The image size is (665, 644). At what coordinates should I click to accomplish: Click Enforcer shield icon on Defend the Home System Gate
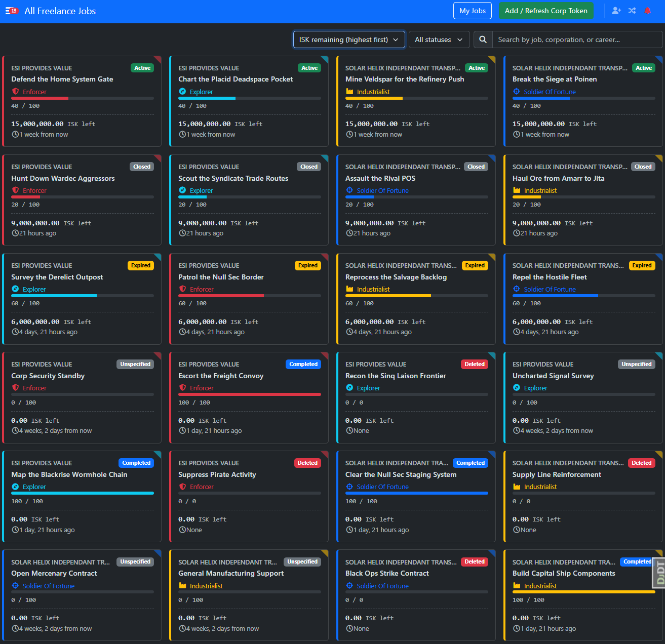coord(16,92)
